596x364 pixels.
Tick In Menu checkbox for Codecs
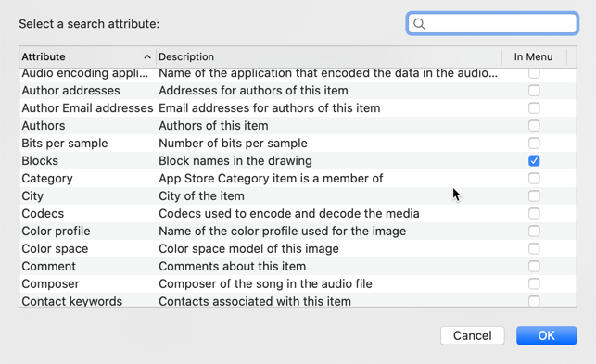click(534, 214)
